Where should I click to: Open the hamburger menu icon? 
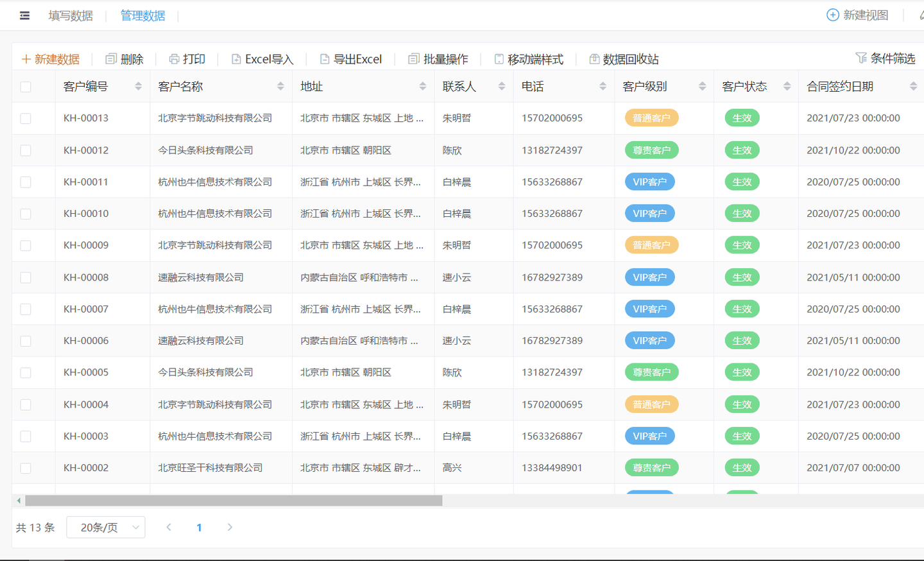(x=24, y=15)
